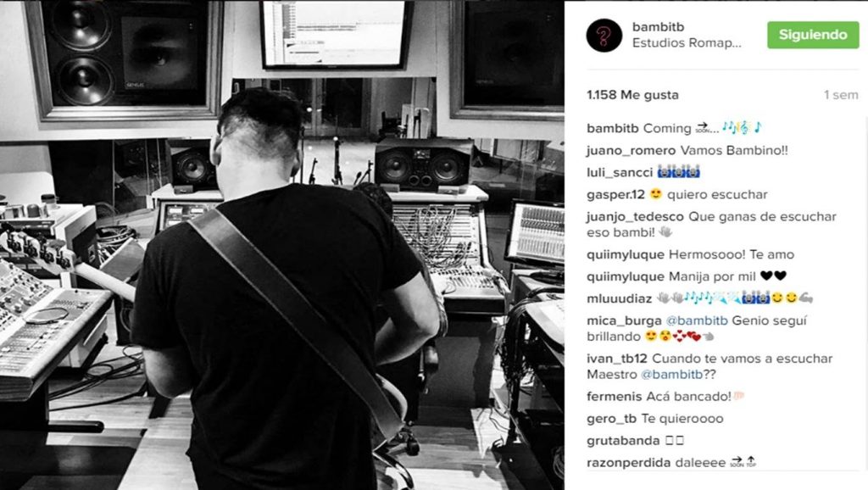
Task: Click @bambitb mention in ivan_tb12 comment
Action: pos(671,375)
